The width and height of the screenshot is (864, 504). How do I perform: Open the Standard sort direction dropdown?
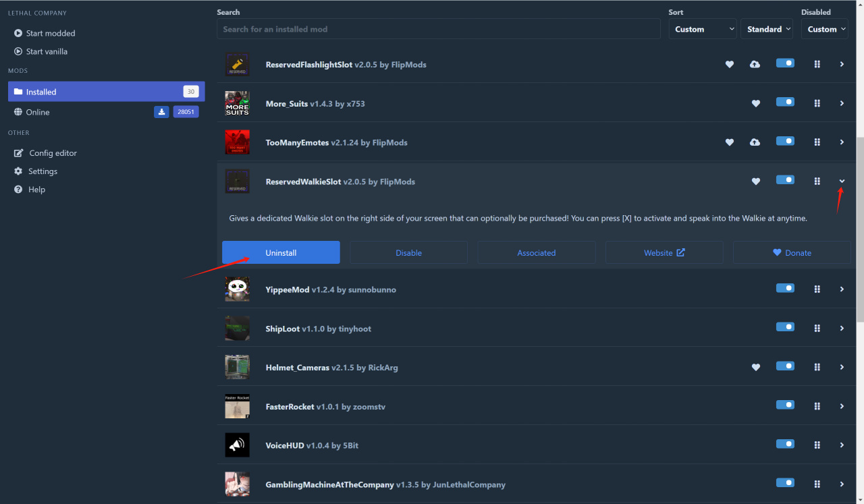pyautogui.click(x=767, y=29)
